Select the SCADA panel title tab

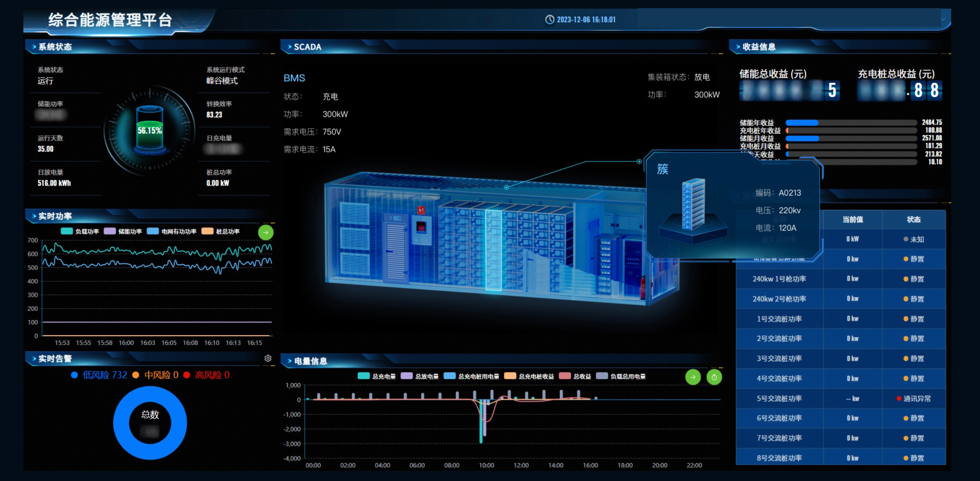tap(307, 47)
